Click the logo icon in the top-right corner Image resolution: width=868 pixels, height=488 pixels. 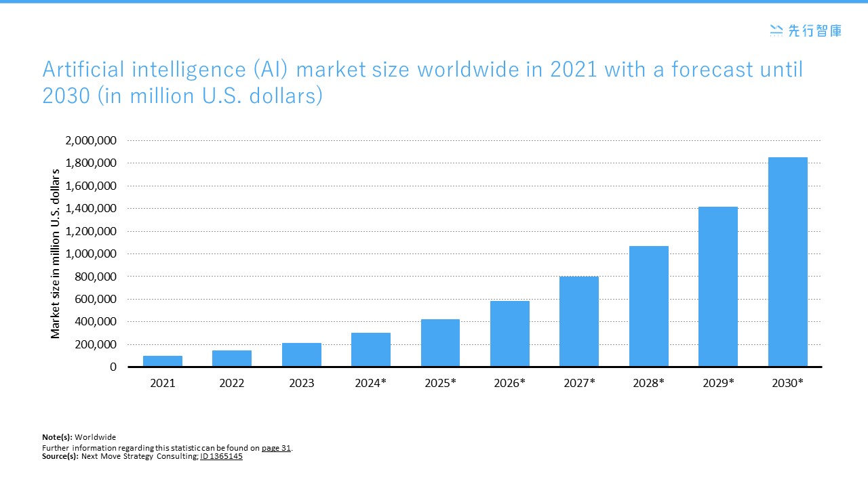pos(776,30)
